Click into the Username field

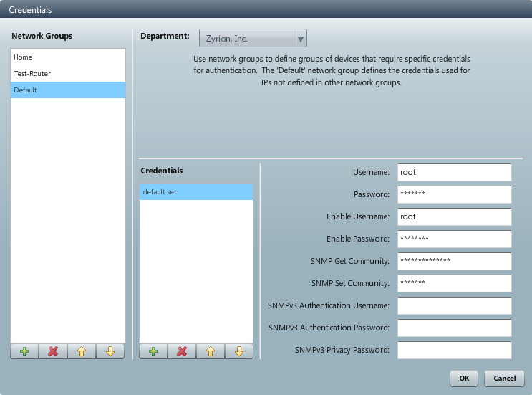click(x=454, y=173)
